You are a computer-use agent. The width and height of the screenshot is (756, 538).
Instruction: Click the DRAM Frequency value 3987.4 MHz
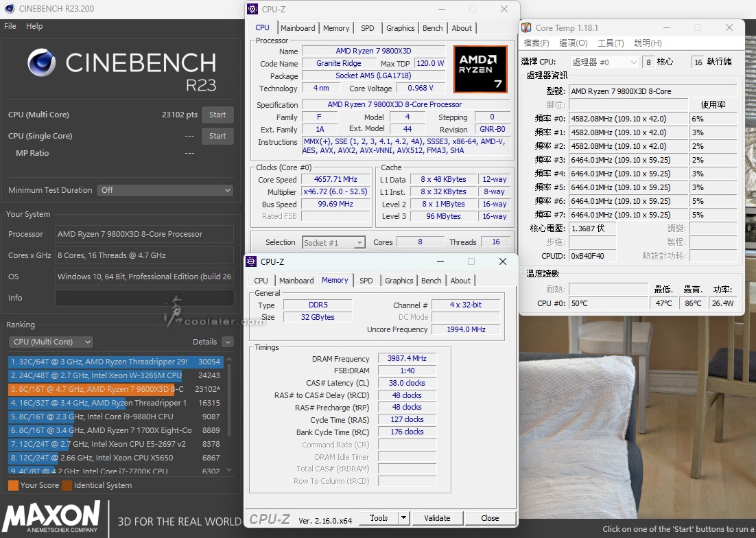pyautogui.click(x=407, y=358)
